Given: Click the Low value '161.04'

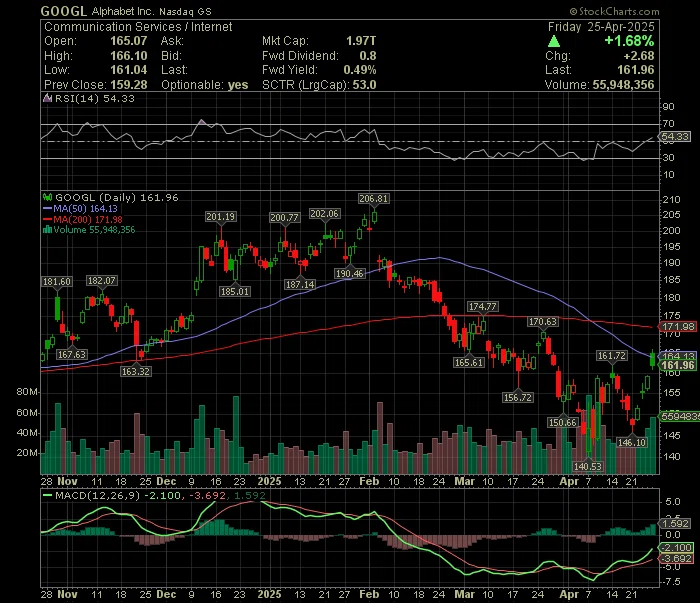Looking at the screenshot, I should (x=129, y=70).
